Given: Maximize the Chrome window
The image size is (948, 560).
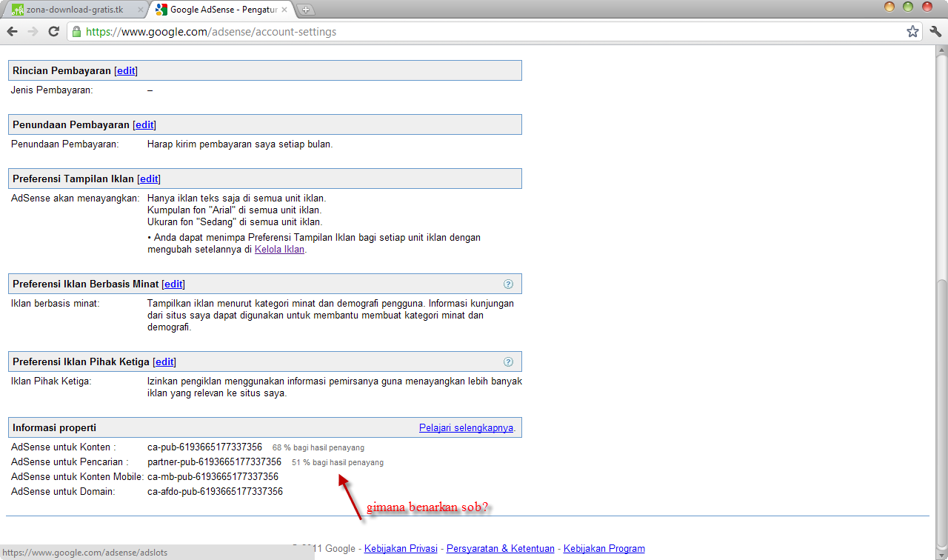Looking at the screenshot, I should click(x=908, y=7).
